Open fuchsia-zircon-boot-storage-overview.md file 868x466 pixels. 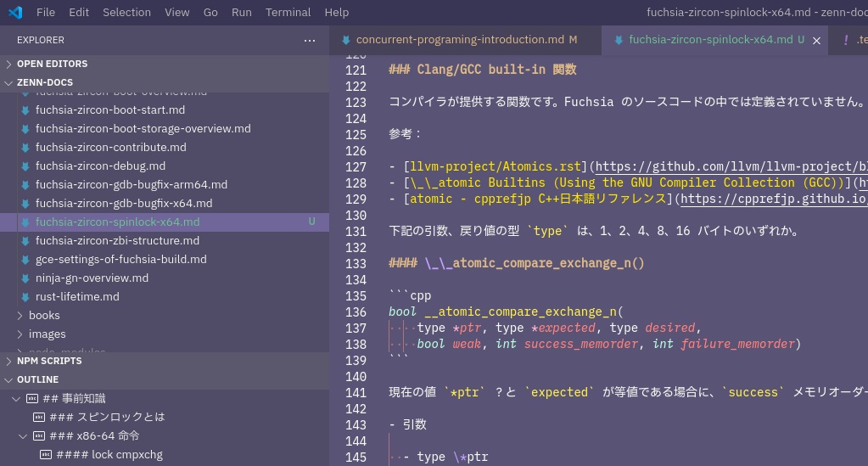click(x=143, y=128)
